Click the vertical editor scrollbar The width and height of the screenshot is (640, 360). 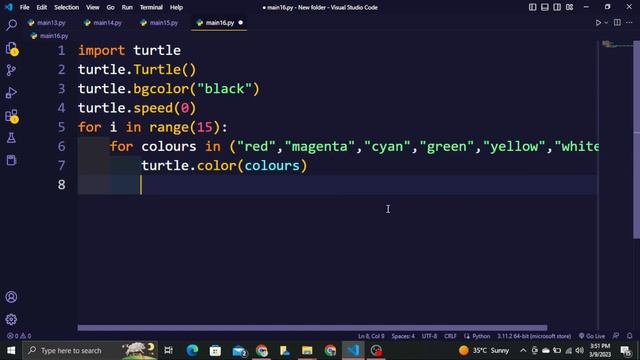pyautogui.click(x=636, y=140)
